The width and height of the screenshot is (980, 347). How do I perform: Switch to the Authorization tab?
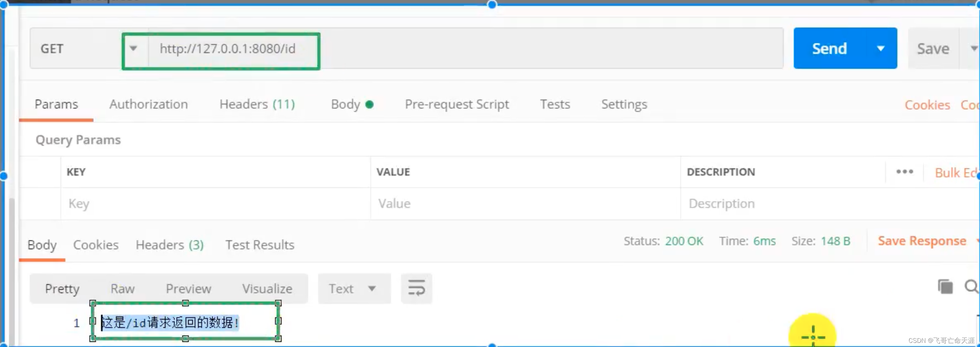[149, 104]
